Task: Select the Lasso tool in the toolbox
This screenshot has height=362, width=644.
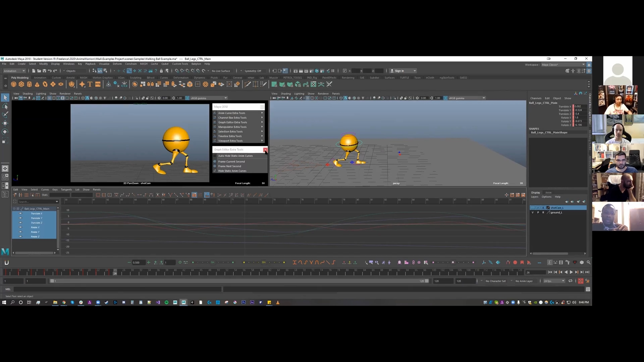Action: coord(5,106)
